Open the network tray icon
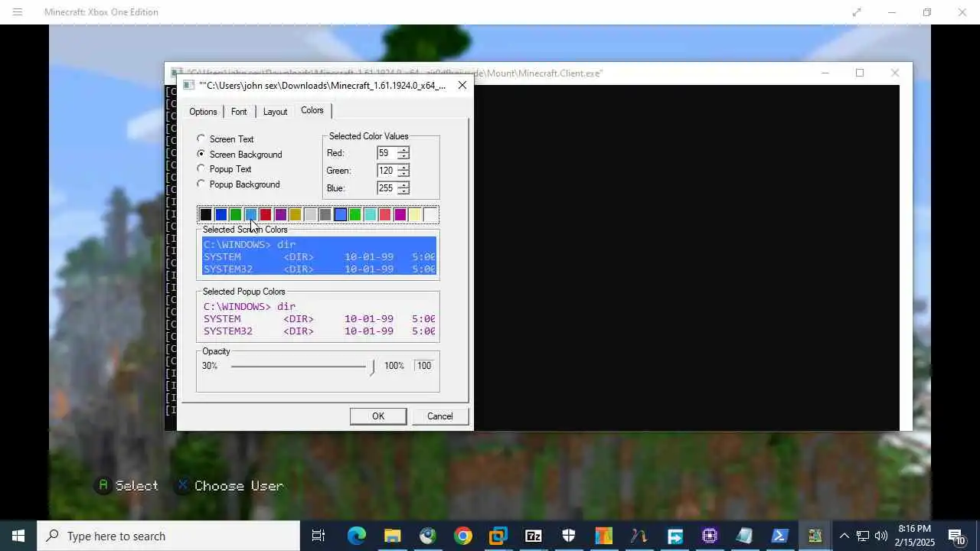The height and width of the screenshot is (551, 980). [862, 536]
